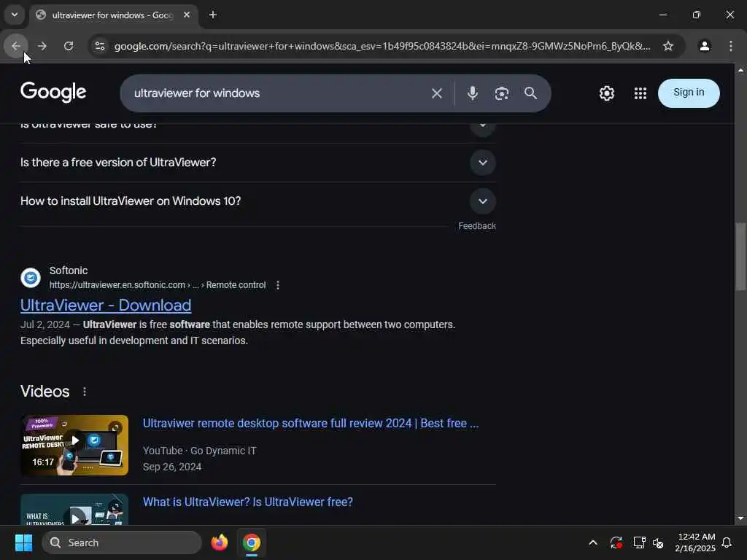Open site information icon in address bar

99,46
